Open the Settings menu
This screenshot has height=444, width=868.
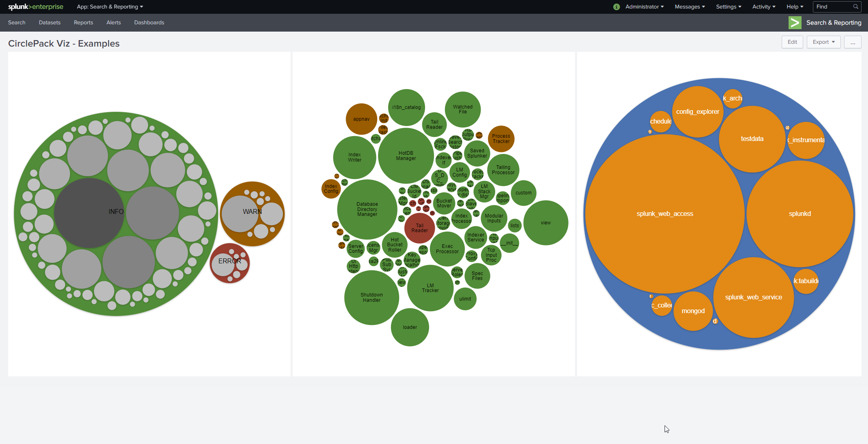tap(728, 6)
